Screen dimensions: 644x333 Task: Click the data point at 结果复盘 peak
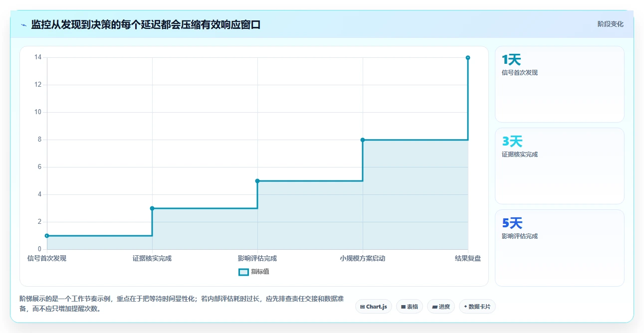coord(468,58)
